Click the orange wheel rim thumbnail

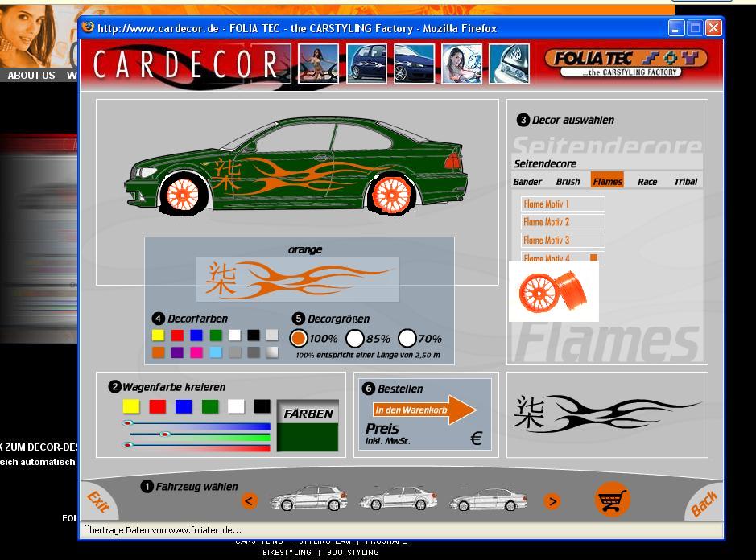pos(553,292)
